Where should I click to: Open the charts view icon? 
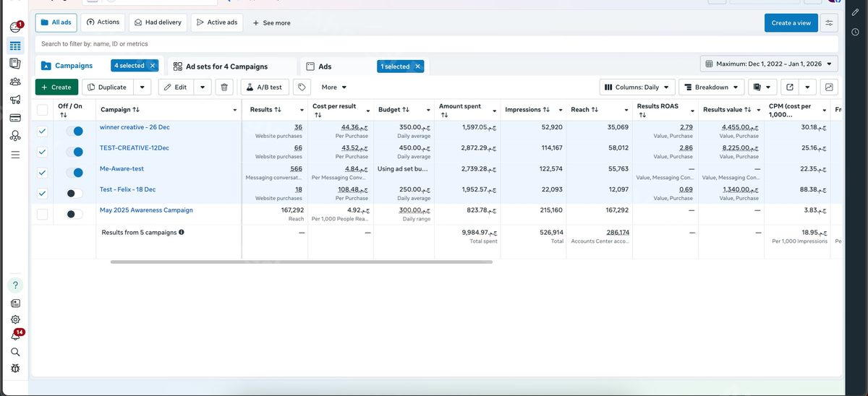coord(830,87)
